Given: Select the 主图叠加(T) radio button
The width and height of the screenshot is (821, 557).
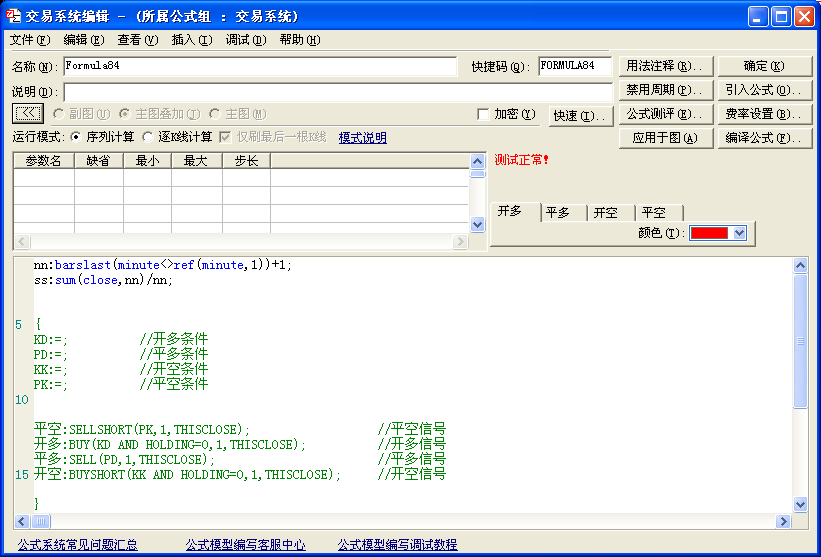Looking at the screenshot, I should click(x=125, y=114).
